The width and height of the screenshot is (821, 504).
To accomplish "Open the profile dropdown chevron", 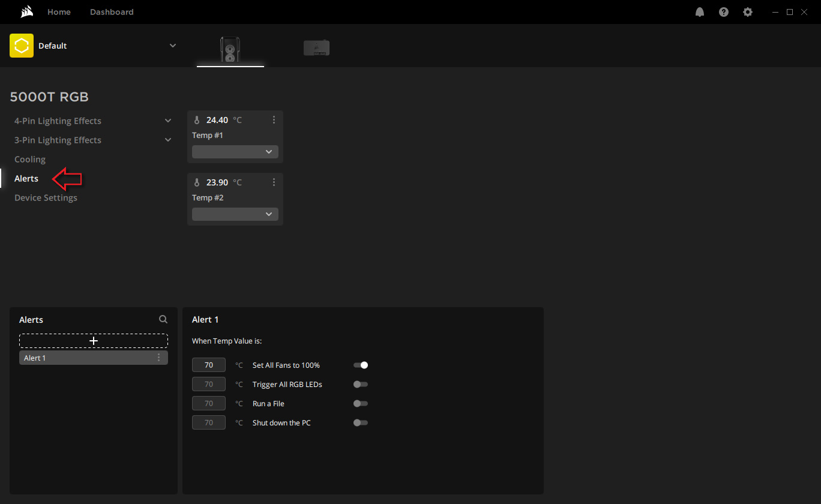I will pos(173,46).
